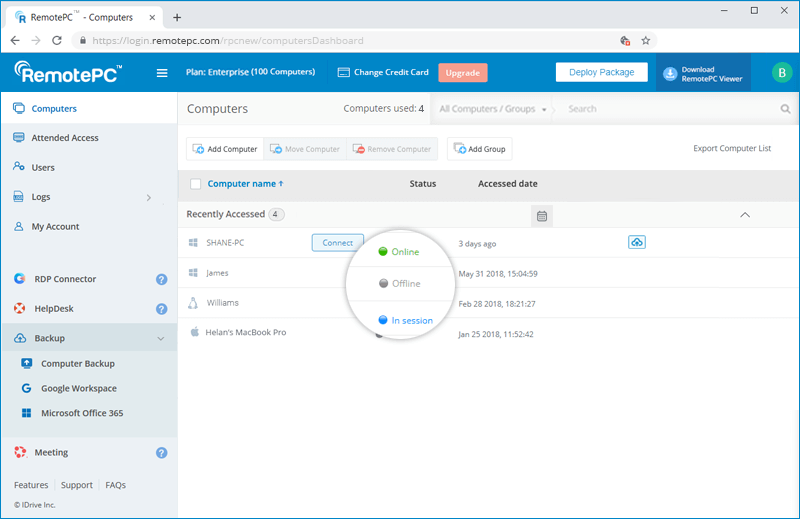The image size is (800, 519).
Task: Click the cloud backup icon for SHANE-PC
Action: click(x=636, y=243)
